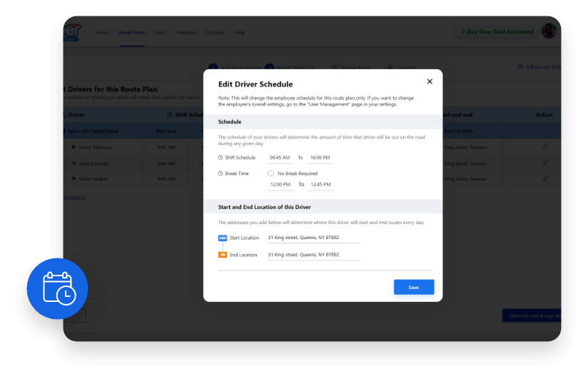Image resolution: width=588 pixels, height=379 pixels.
Task: Click the more drivers link
Action: coord(75,198)
